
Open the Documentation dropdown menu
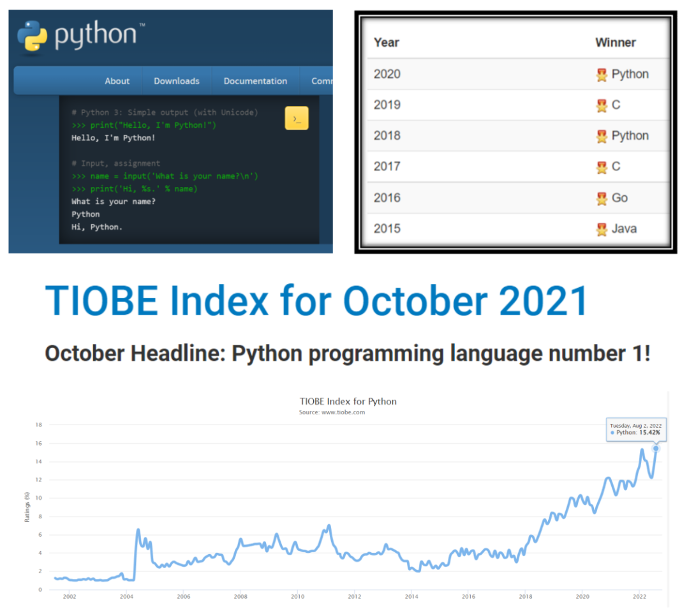pyautogui.click(x=255, y=80)
